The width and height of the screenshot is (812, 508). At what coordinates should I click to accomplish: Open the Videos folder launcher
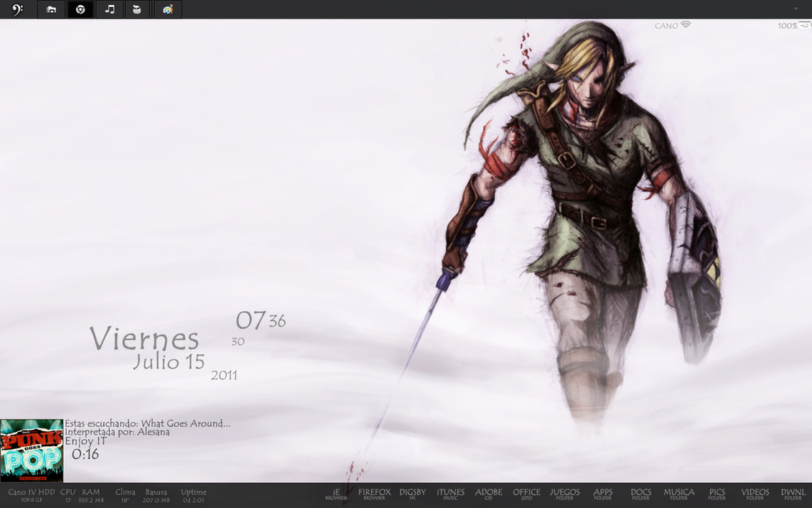755,494
